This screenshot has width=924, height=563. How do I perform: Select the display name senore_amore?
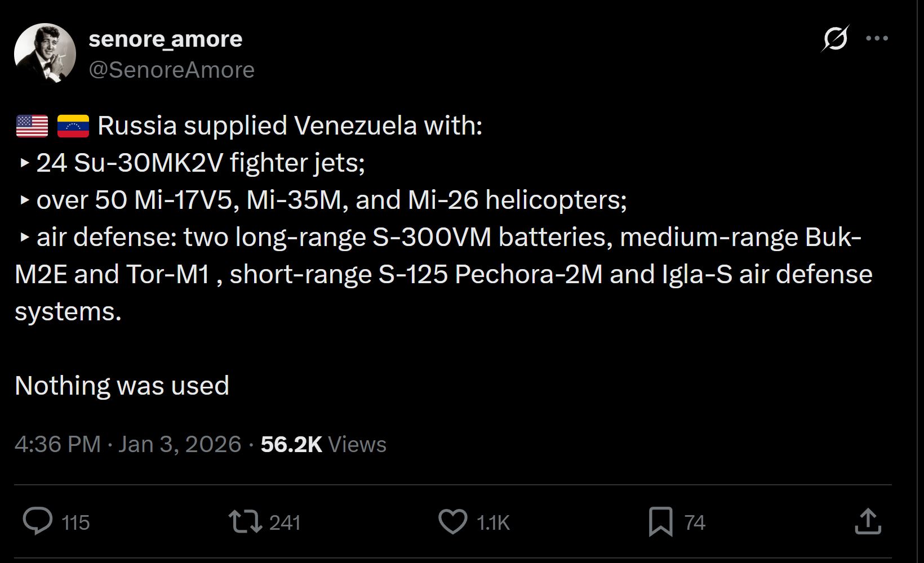point(166,39)
